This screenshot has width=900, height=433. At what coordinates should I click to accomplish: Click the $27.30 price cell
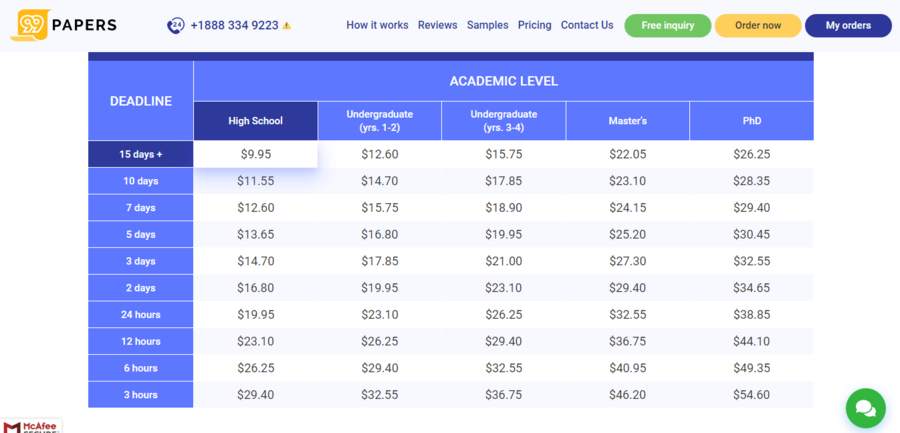click(x=627, y=261)
